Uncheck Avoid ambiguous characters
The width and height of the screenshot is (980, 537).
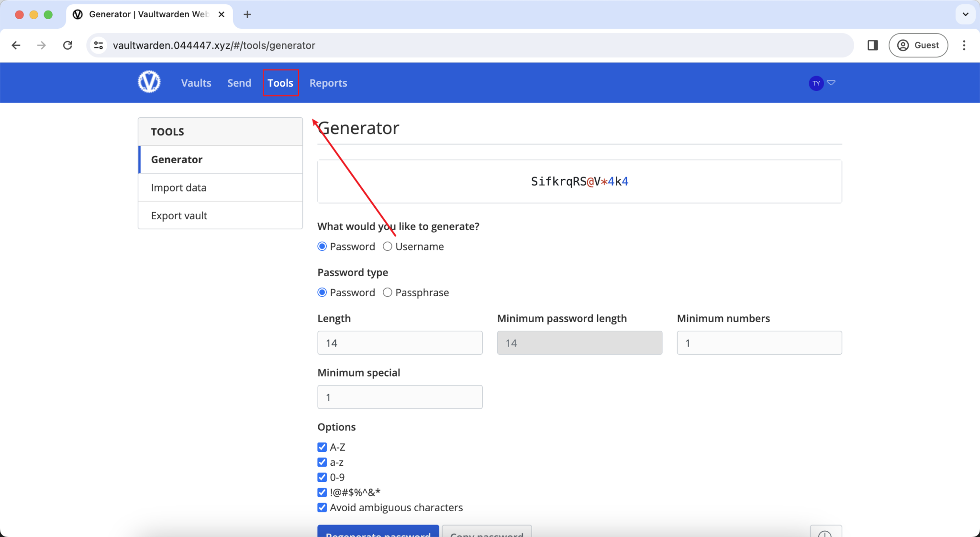click(321, 507)
